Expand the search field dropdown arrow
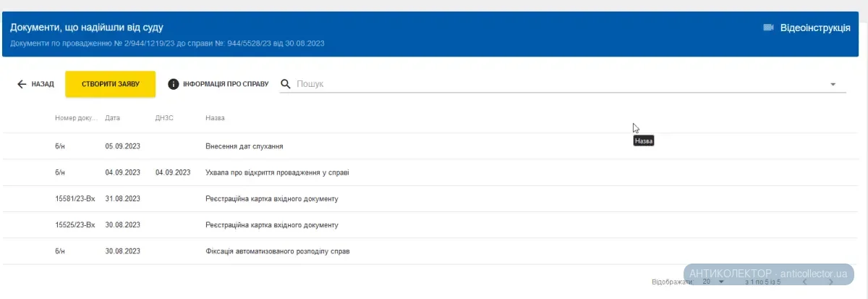 (833, 84)
